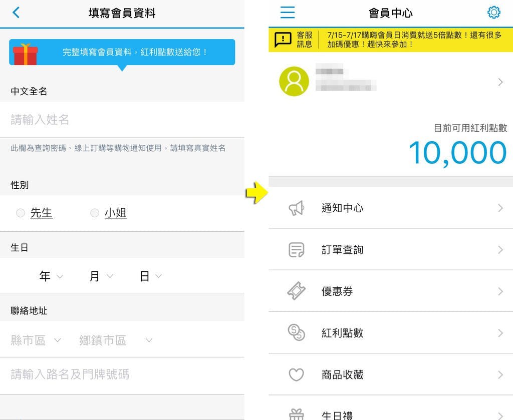
Task: Click the 客服訊息 speech bubble icon
Action: pyautogui.click(x=284, y=38)
